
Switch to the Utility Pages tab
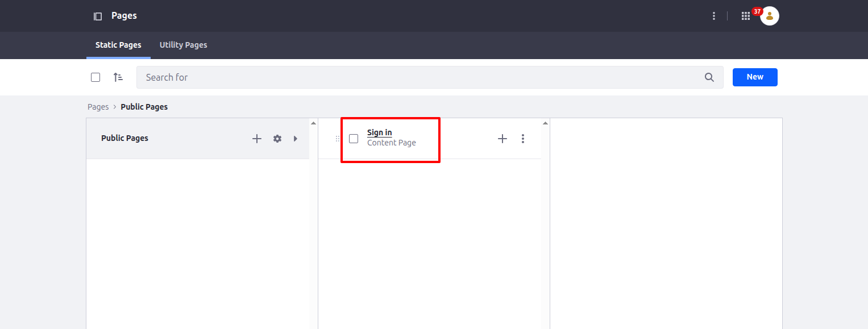pos(183,45)
